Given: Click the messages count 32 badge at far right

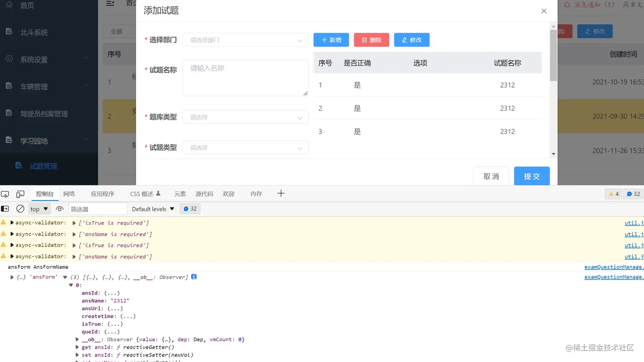Looking at the screenshot, I should click(x=633, y=194).
